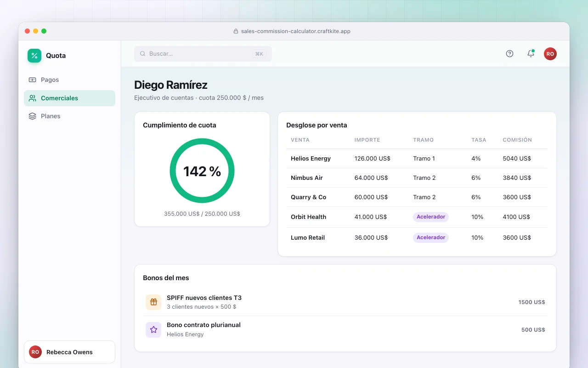This screenshot has width=588, height=368.
Task: Select the Helios Energy sale row name
Action: pyautogui.click(x=311, y=158)
